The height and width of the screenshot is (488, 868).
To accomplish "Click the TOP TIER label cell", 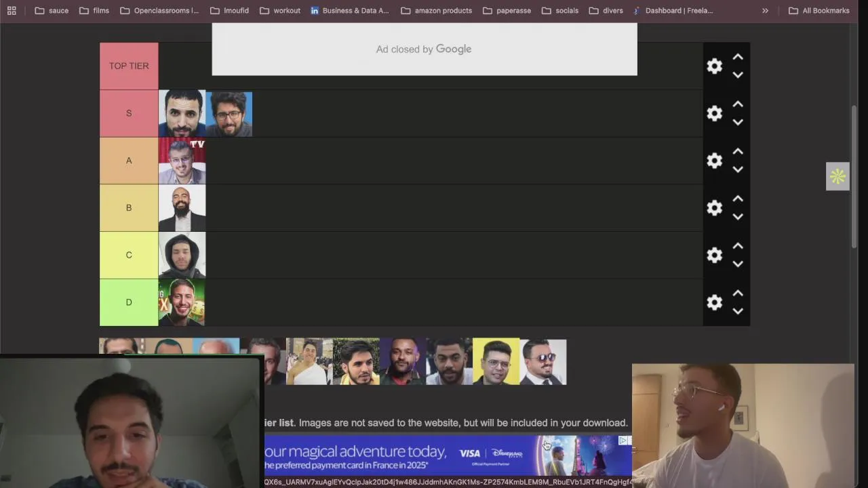I will tap(129, 66).
